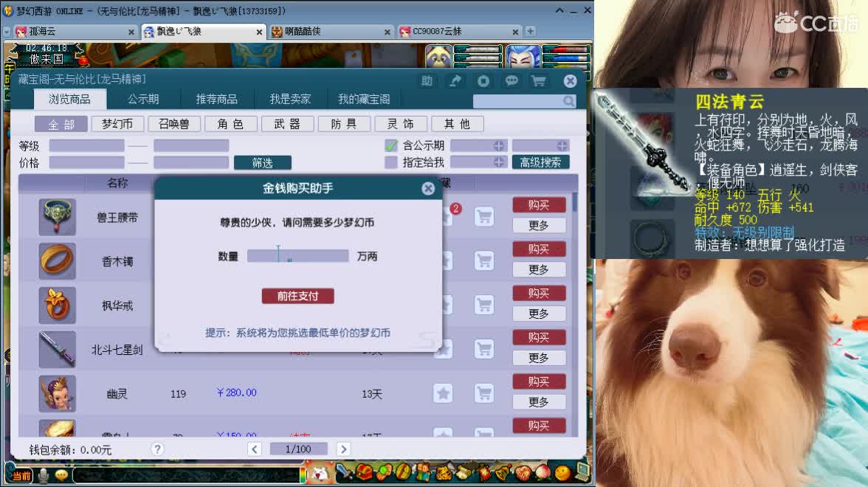Expand the rightmost plus dropdown in the 含公示期 row
Image resolution: width=868 pixels, height=487 pixels.
coord(562,145)
